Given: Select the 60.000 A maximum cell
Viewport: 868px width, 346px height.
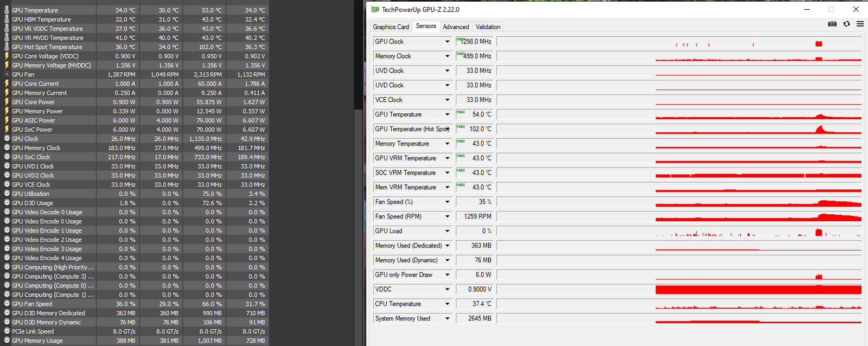Looking at the screenshot, I should coord(204,84).
